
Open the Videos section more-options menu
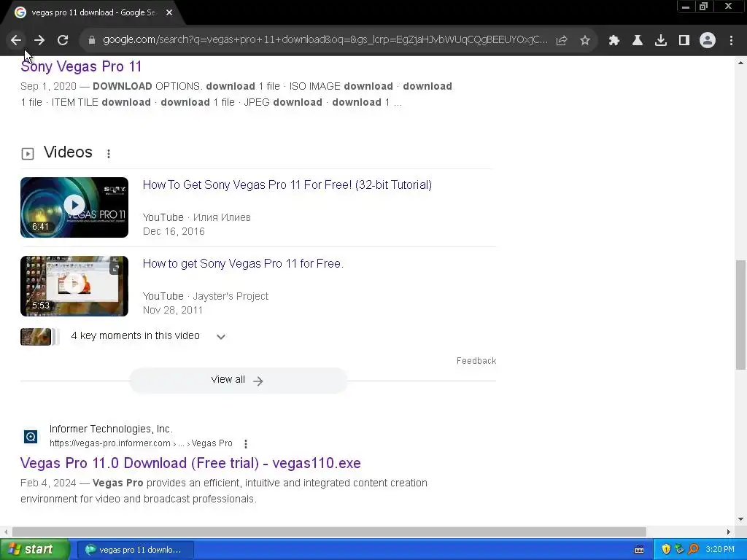point(109,153)
